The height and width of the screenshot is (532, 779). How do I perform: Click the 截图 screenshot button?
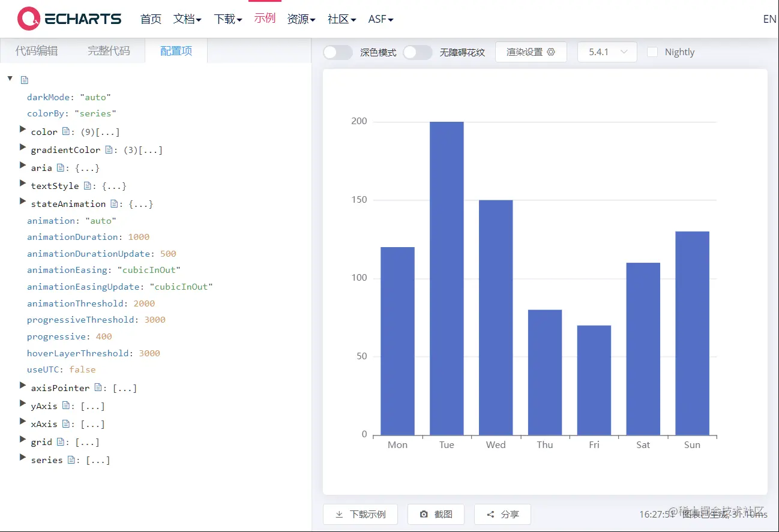tap(436, 514)
